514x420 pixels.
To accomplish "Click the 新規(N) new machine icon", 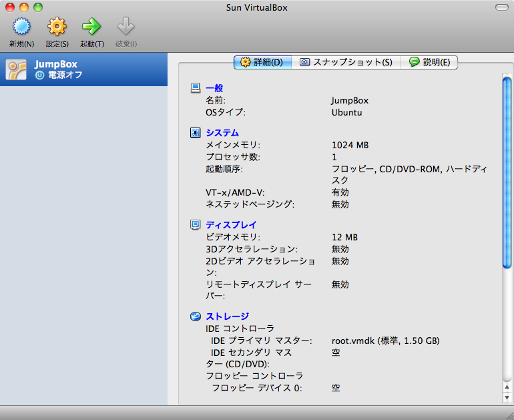I will (x=21, y=26).
